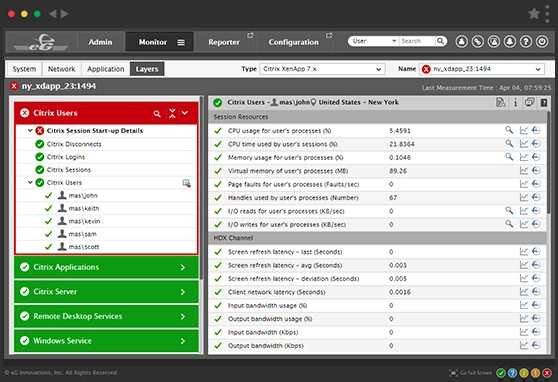Open detailed diagnosis for I/O reads row
The height and width of the screenshot is (382, 558).
coord(509,211)
